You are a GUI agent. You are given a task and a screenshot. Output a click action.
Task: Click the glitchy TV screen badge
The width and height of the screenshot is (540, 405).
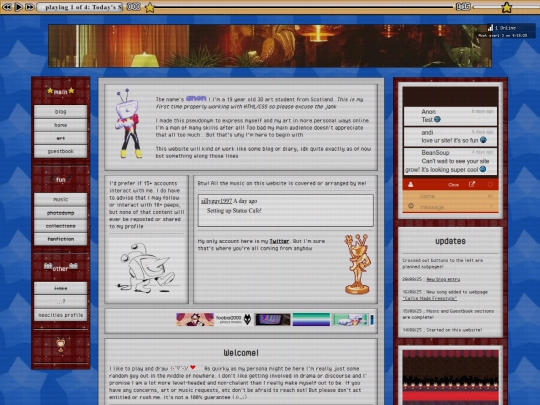click(272, 320)
